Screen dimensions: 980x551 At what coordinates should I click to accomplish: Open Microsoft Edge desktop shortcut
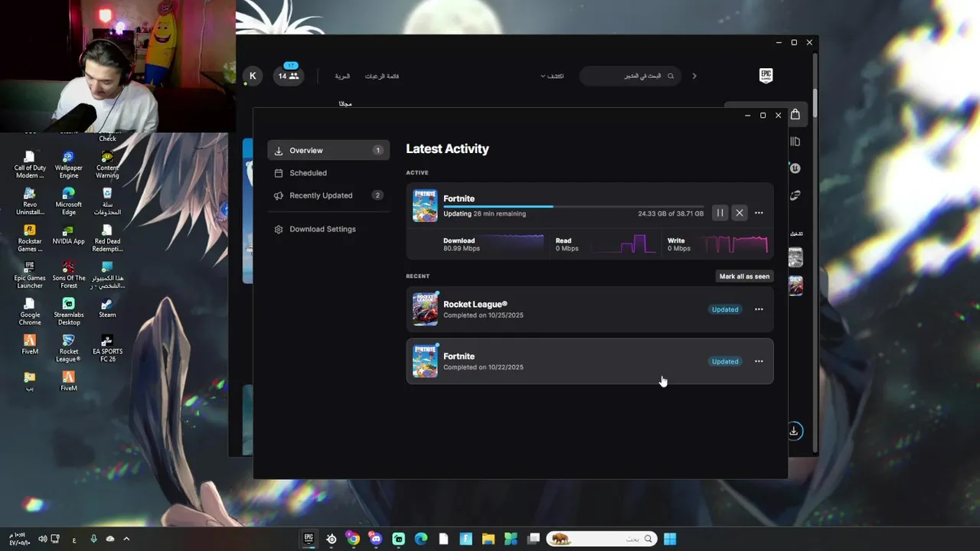[x=68, y=201]
